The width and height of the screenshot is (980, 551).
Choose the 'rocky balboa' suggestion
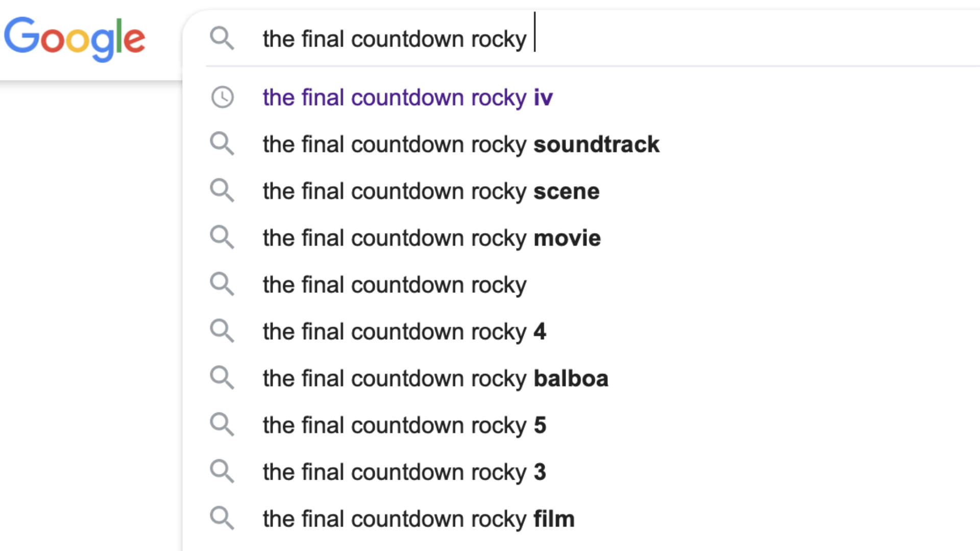(582, 378)
